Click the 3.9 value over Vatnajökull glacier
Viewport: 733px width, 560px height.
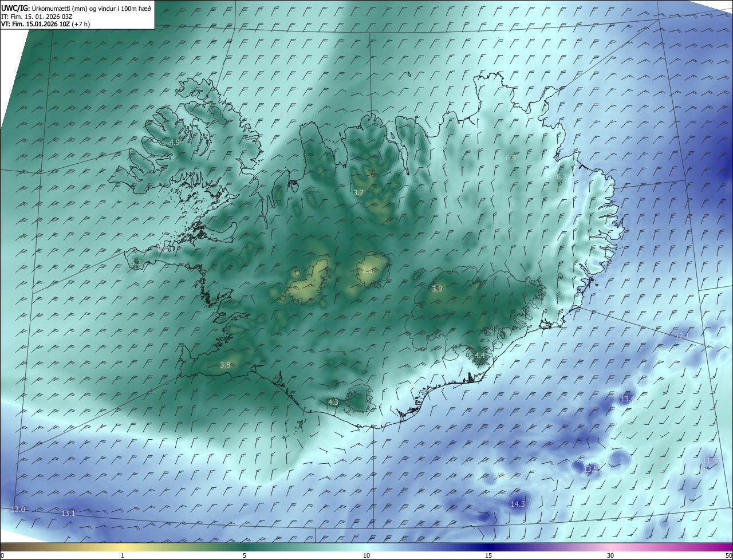(x=437, y=289)
